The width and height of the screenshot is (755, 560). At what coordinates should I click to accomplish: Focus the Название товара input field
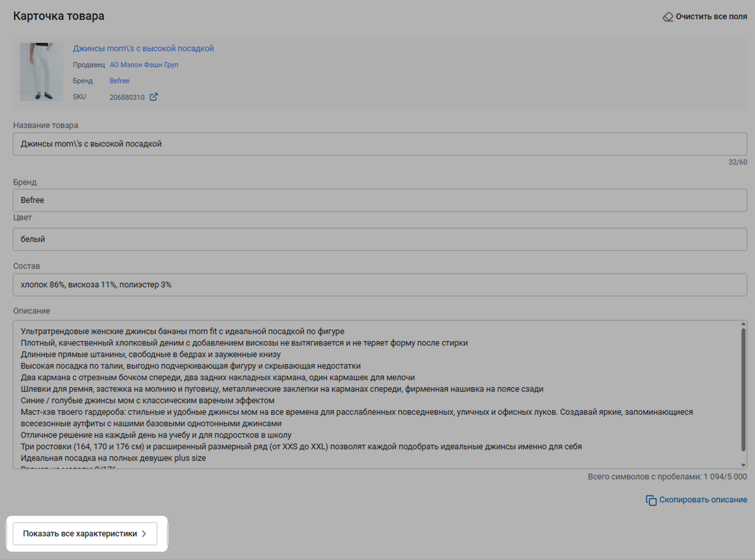(379, 144)
